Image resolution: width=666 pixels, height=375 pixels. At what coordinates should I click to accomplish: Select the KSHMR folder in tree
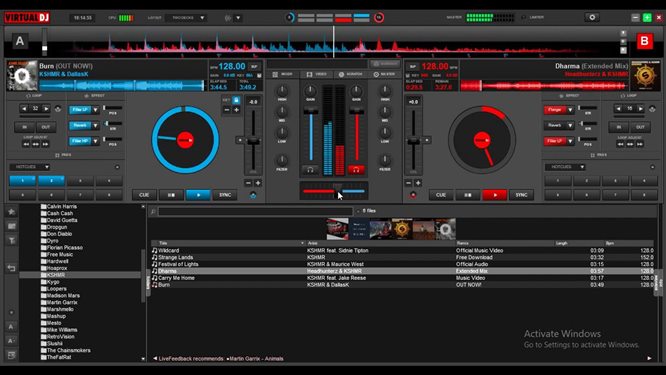[x=56, y=275]
